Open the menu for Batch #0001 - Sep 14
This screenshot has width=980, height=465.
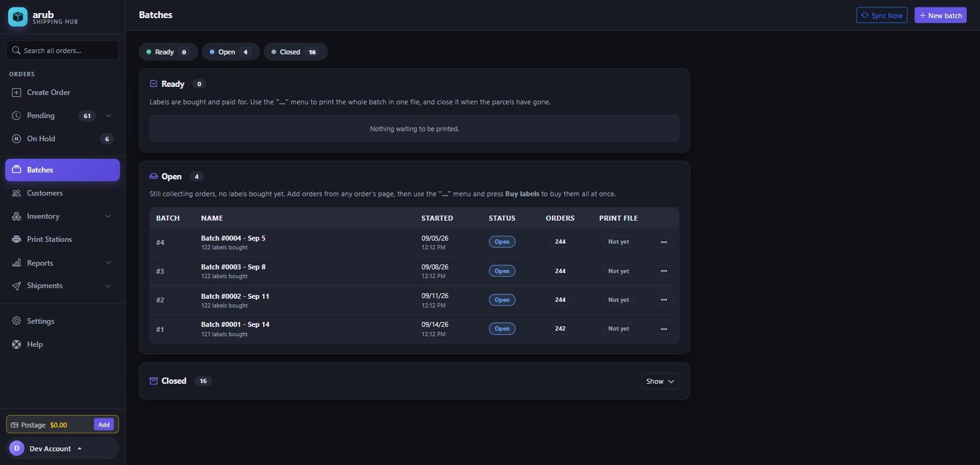click(664, 329)
